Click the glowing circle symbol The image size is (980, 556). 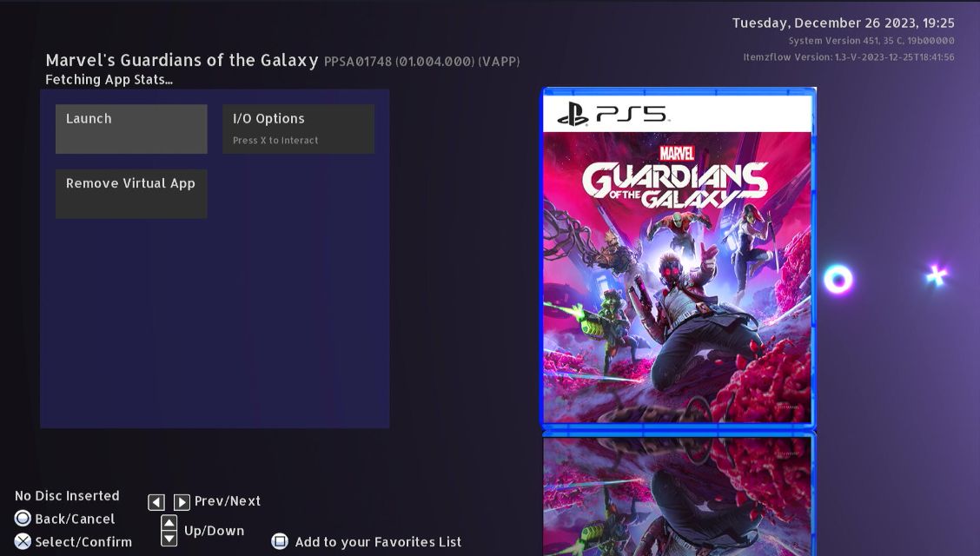coord(838,279)
